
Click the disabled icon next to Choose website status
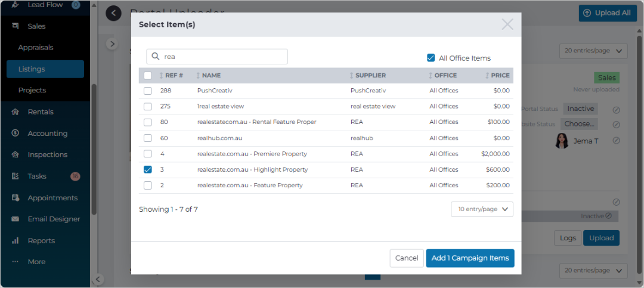point(616,125)
